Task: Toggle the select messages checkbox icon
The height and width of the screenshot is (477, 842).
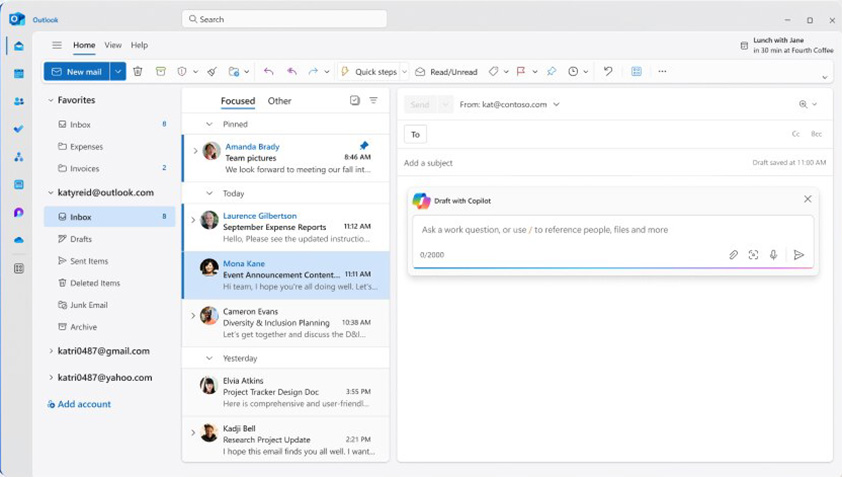Action: pyautogui.click(x=354, y=100)
